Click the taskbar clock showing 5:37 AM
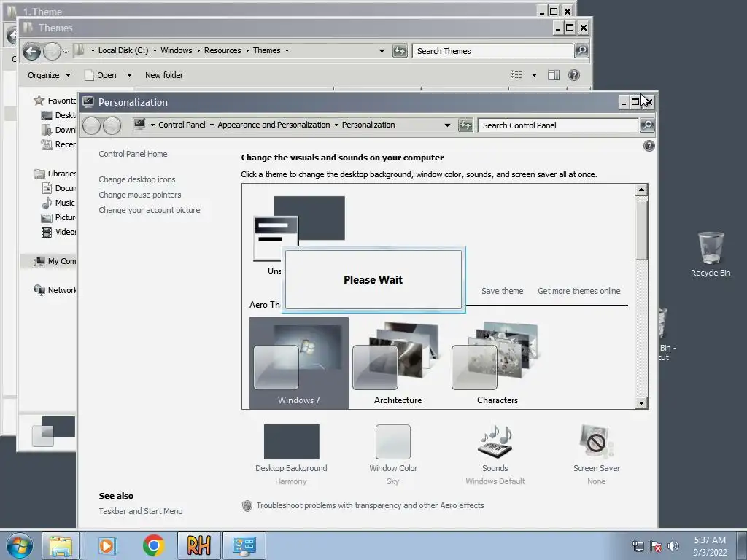Image resolution: width=747 pixels, height=560 pixels. click(x=710, y=545)
